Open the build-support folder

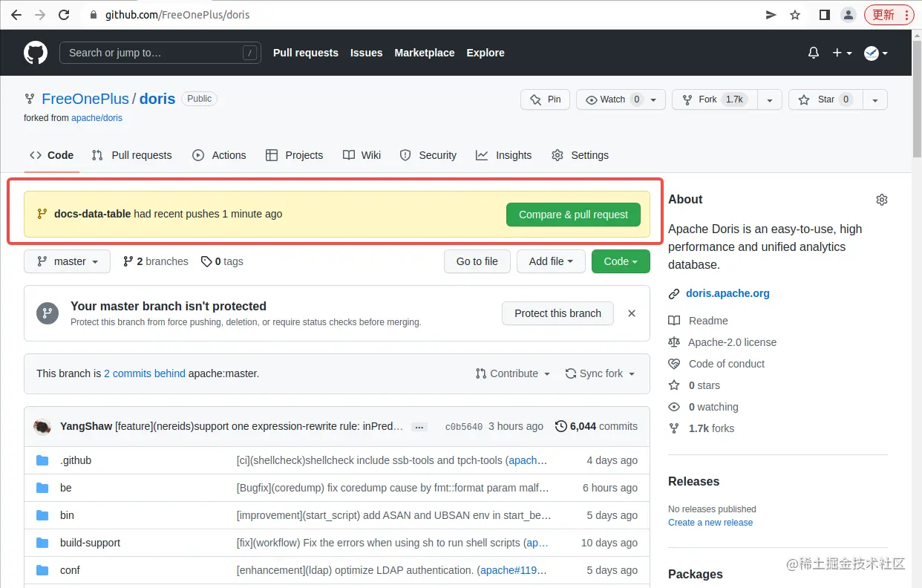tap(90, 543)
